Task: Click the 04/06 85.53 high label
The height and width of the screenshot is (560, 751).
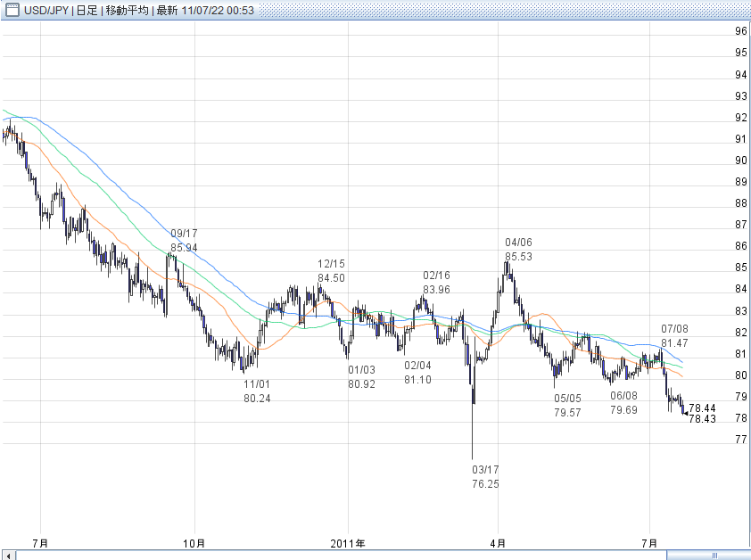Action: pyautogui.click(x=518, y=249)
